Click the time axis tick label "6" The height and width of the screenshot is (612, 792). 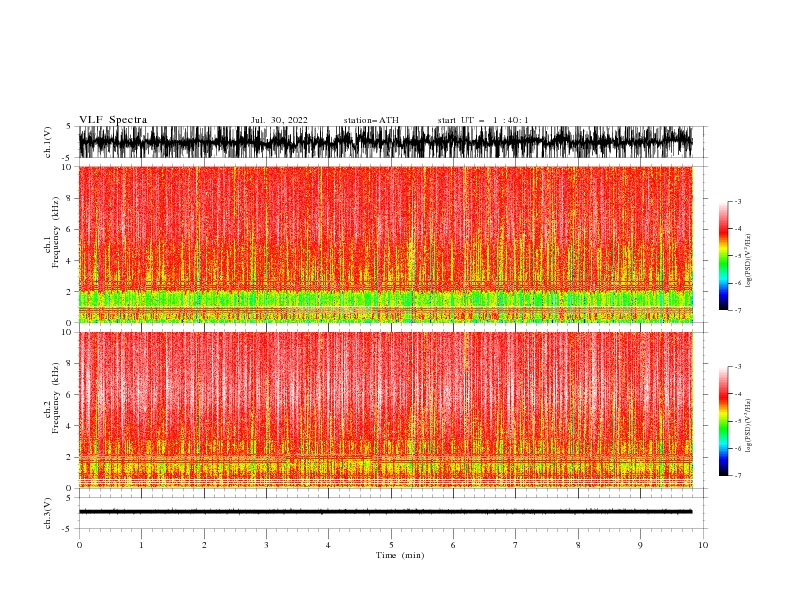(453, 545)
